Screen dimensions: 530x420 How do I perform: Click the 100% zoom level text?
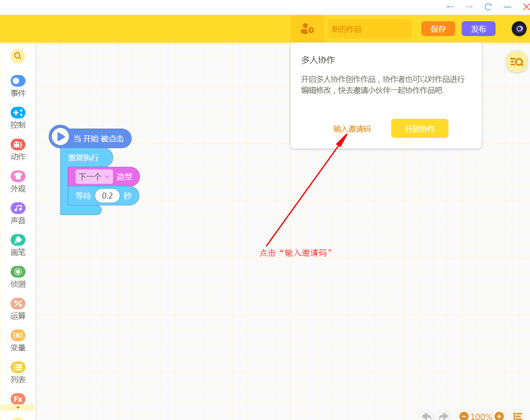[x=481, y=416]
